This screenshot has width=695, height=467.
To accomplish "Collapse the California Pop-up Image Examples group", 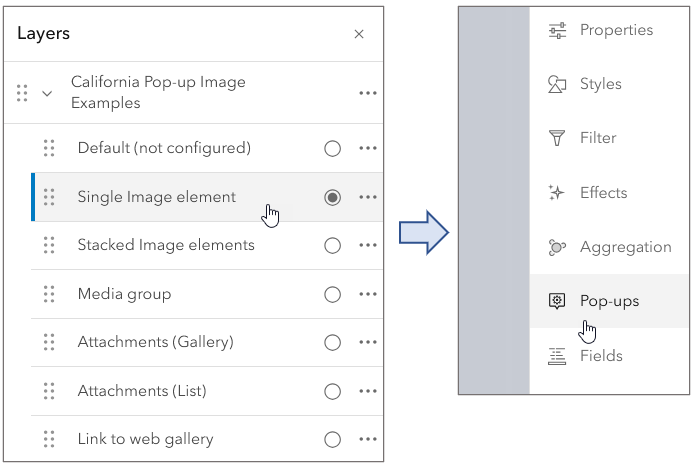I will pyautogui.click(x=46, y=93).
